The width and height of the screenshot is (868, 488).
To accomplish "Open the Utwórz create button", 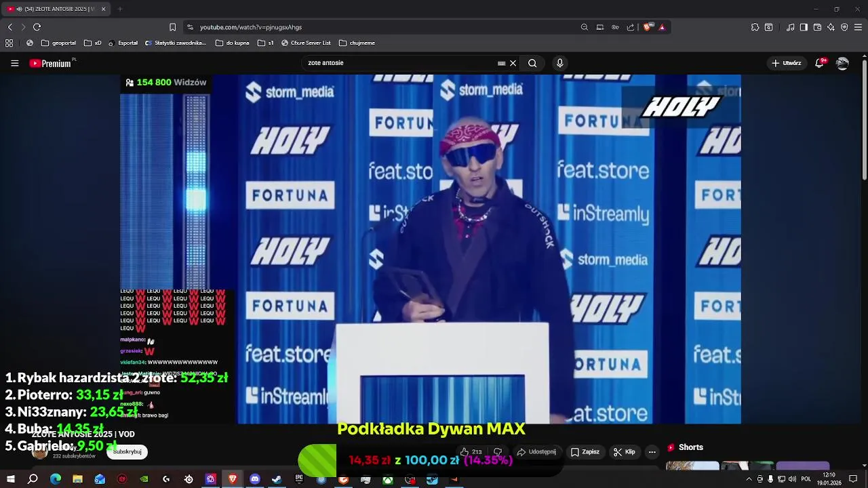I will pos(787,63).
